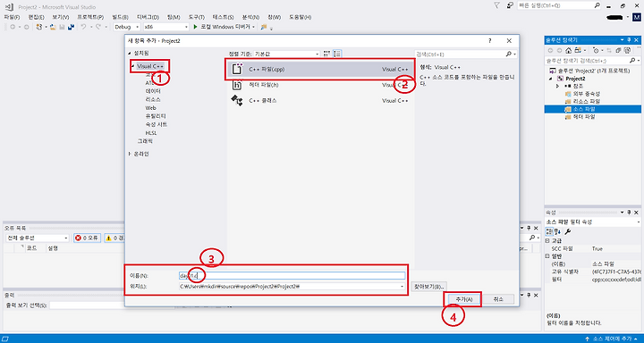Click the Properties alphabetical sort icon
Viewport: 644px width, 343px height.
pos(558,232)
